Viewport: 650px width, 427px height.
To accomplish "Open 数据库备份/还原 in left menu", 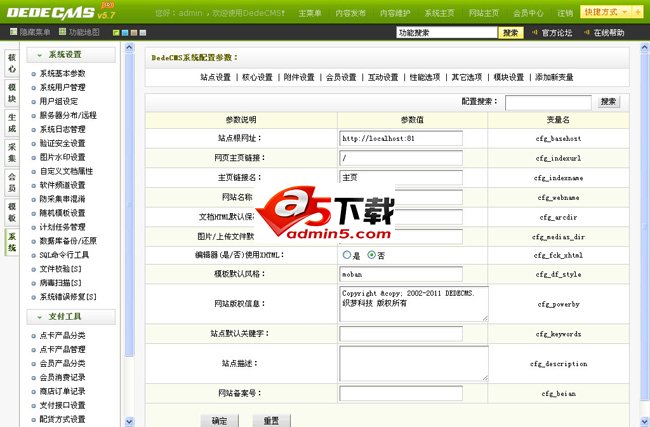I will click(x=68, y=241).
